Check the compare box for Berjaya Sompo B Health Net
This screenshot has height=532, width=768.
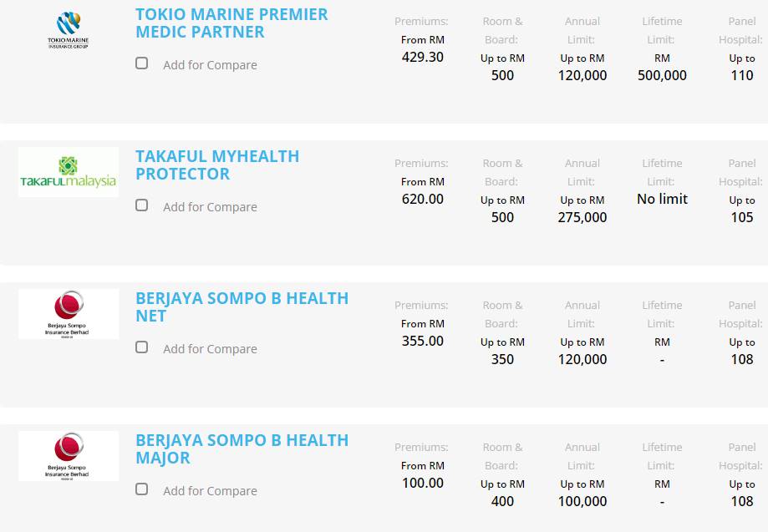point(142,347)
